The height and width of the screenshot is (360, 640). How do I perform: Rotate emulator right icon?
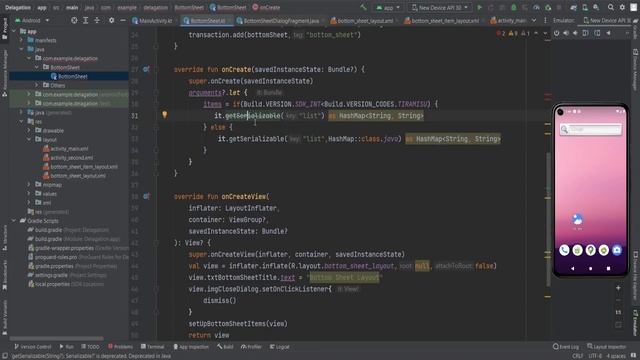[x=597, y=33]
